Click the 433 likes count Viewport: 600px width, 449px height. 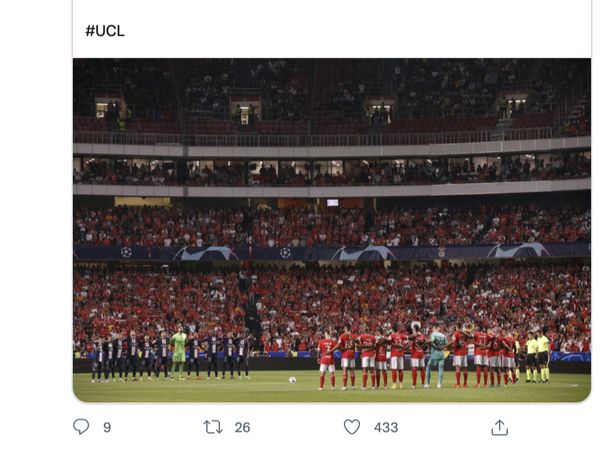pos(386,427)
